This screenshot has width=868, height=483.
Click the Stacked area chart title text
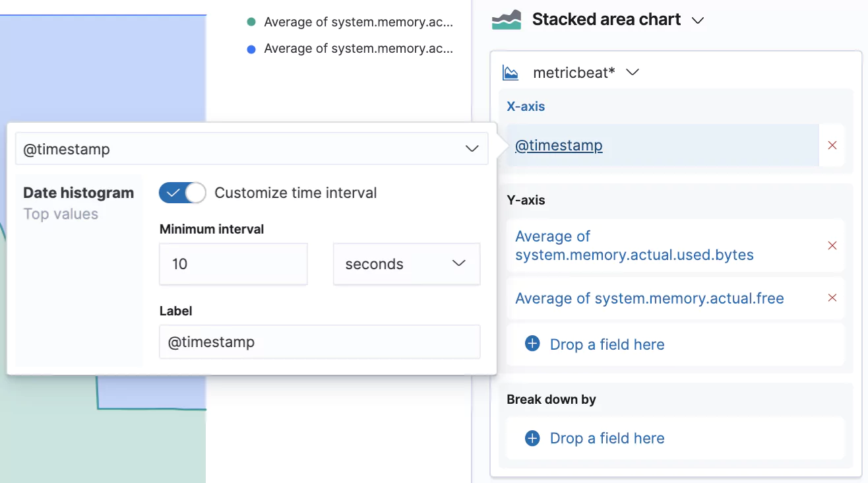606,20
